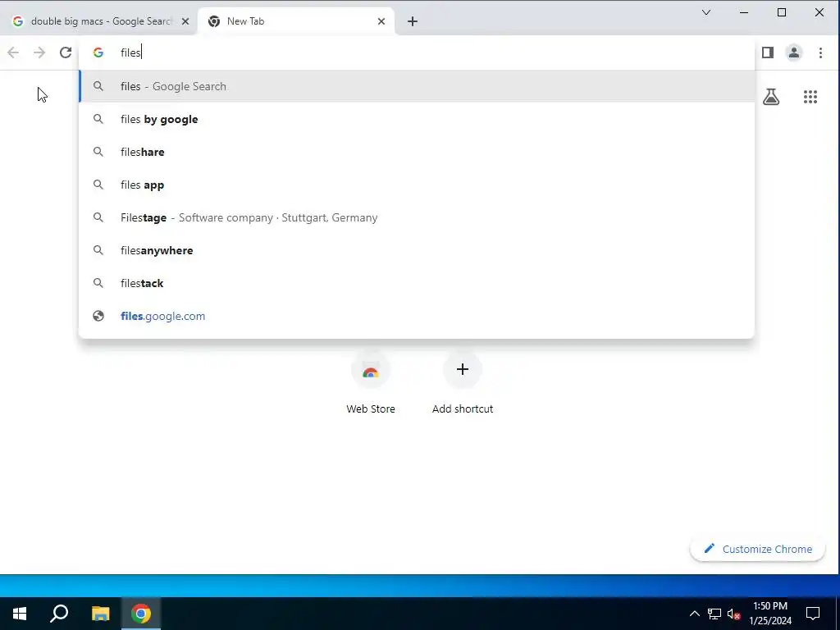Click globe icon beside files.google.com
840x630 pixels.
(98, 316)
